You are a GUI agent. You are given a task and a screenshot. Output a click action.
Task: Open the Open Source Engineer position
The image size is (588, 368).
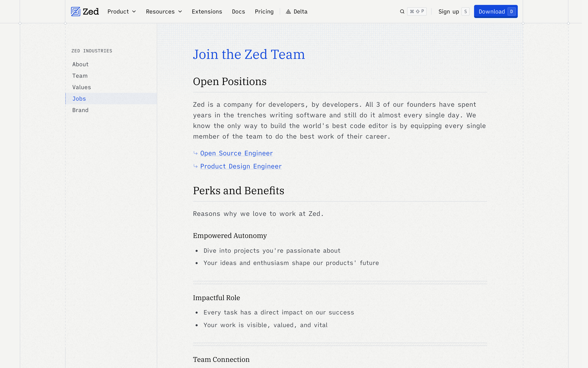pos(236,153)
